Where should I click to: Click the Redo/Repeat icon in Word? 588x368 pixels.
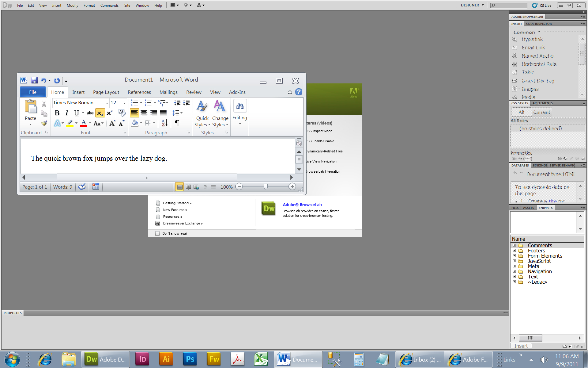(x=57, y=80)
